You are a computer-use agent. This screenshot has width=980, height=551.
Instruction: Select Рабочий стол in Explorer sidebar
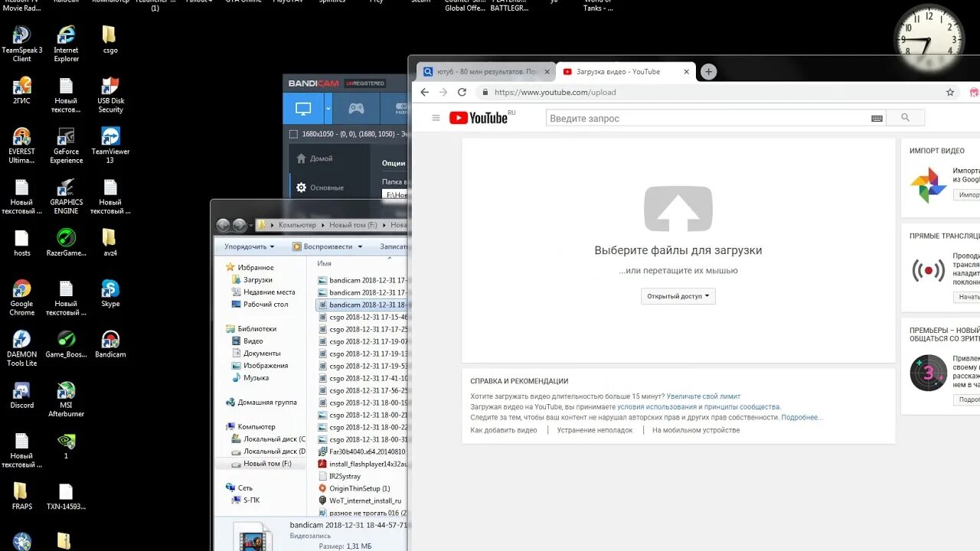pos(266,305)
